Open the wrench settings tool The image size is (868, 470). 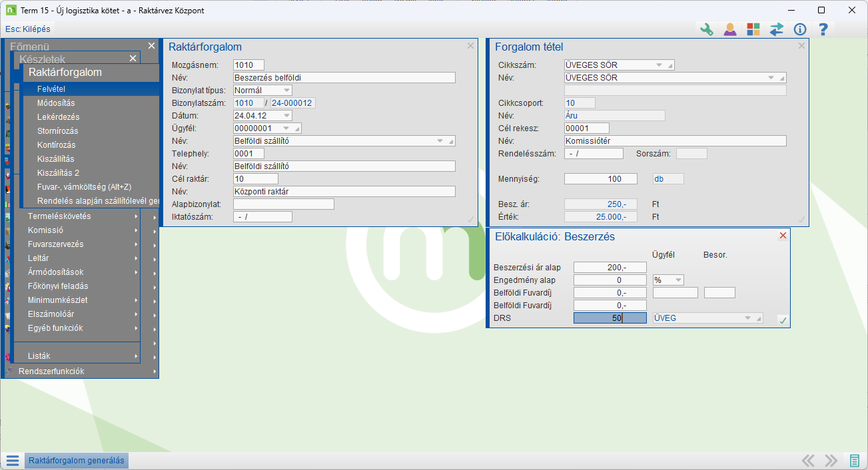coord(706,29)
